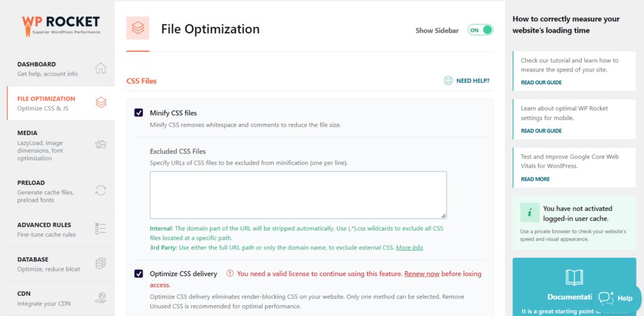
Task: Click the File Optimization header icon
Action: pos(138,28)
